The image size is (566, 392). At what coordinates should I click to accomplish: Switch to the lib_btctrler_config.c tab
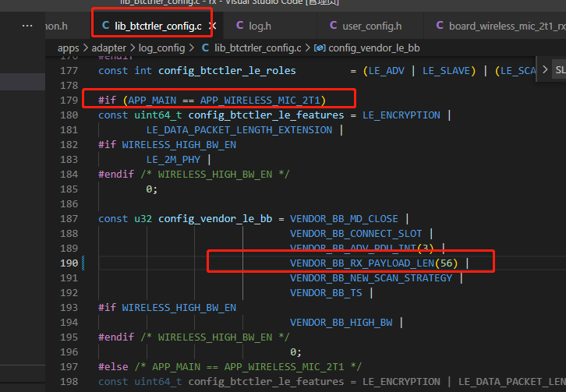point(157,26)
